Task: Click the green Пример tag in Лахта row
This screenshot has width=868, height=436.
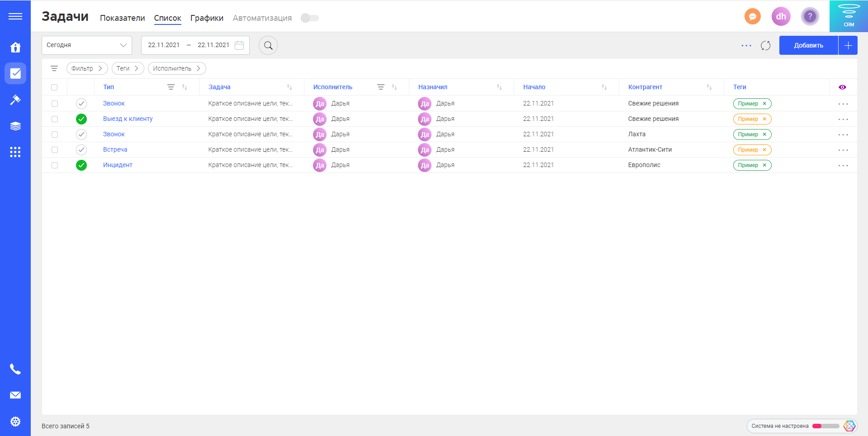Action: point(752,134)
